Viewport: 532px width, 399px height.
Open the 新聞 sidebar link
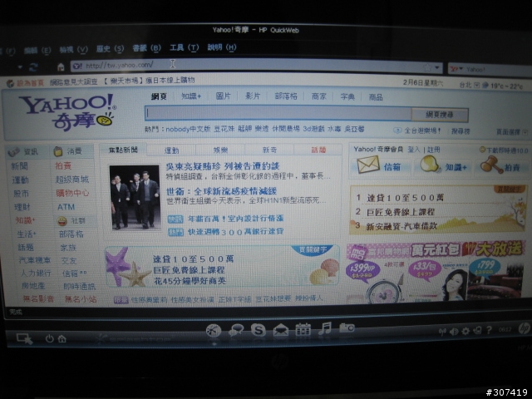click(20, 166)
